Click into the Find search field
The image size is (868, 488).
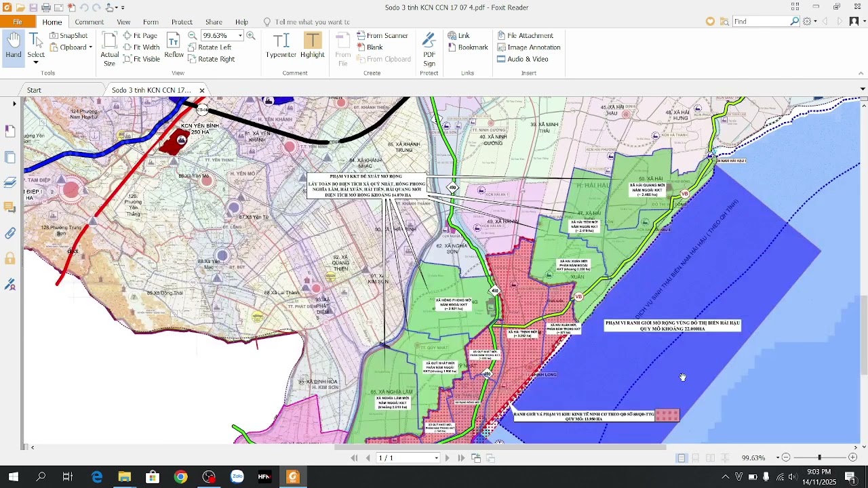tap(761, 22)
